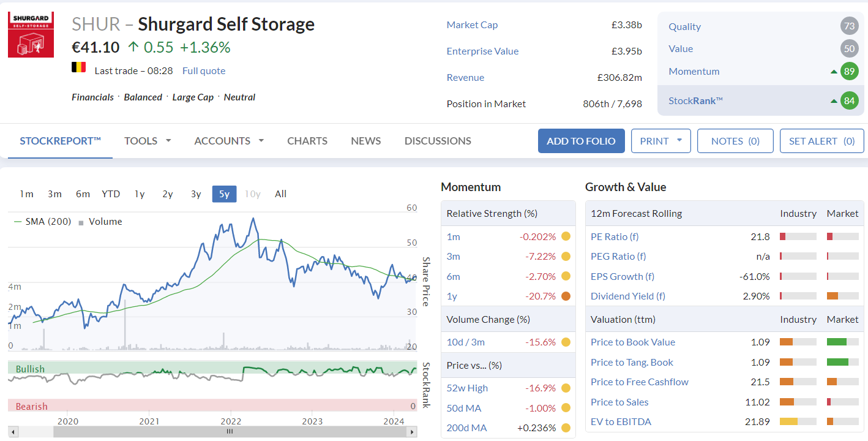Viewport: 868px width, 441px height.
Task: Click the Market Cap link
Action: click(472, 25)
